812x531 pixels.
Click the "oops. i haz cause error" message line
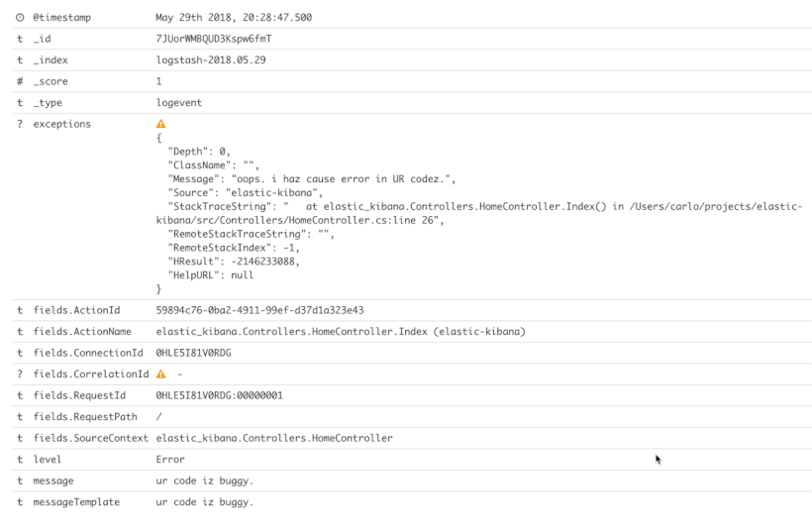pyautogui.click(x=312, y=178)
